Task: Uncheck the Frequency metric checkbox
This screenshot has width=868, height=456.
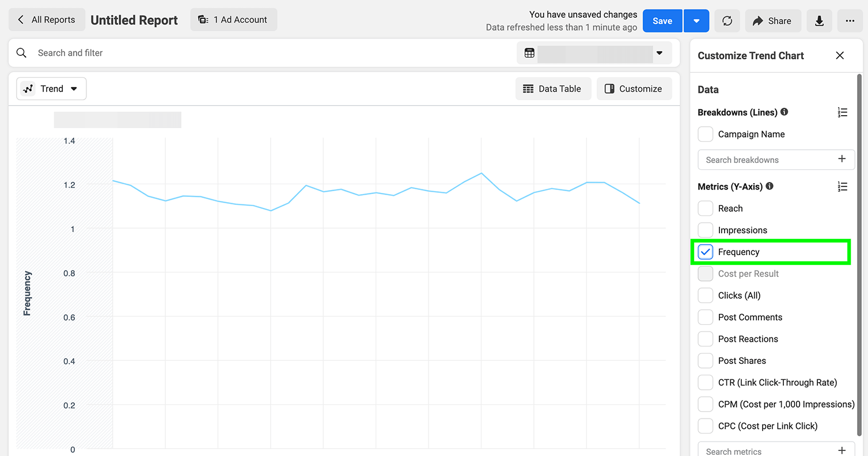Action: click(x=706, y=252)
